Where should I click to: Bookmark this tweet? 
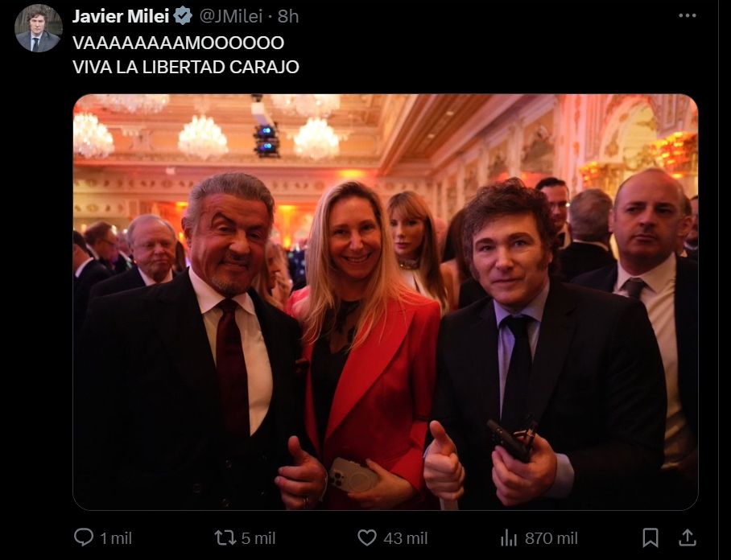(650, 537)
